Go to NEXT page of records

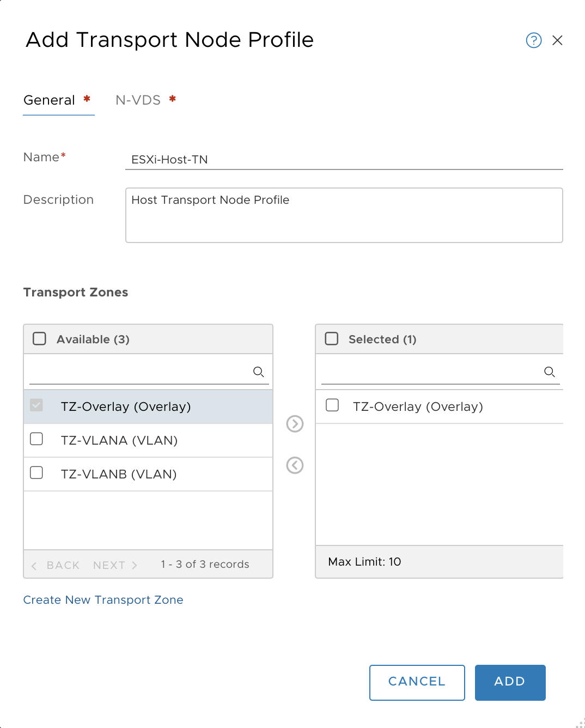(115, 565)
